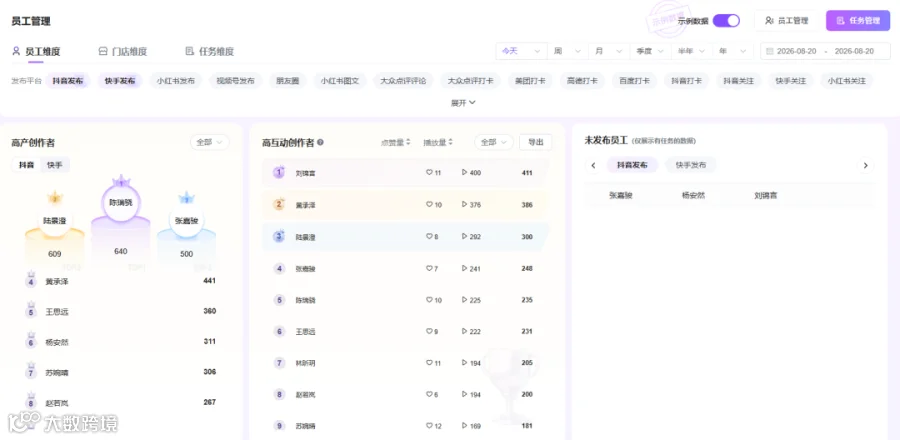Sort by 点赞量 using sort icon
Viewport: 900px width, 440px height.
[408, 142]
